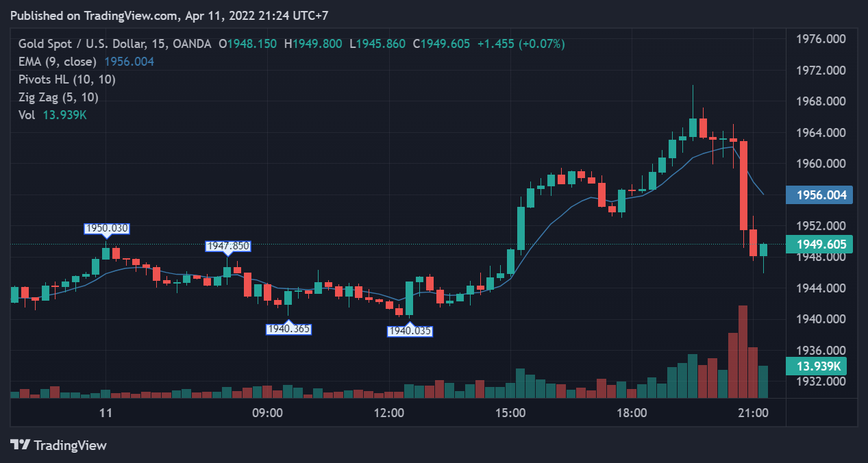Select the EMA (9, close) indicator legend
This screenshot has width=868, height=463.
coord(57,62)
